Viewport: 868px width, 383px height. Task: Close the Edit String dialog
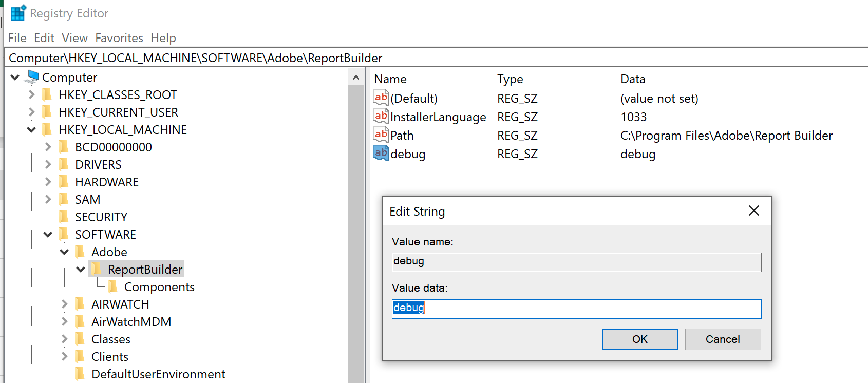click(753, 210)
